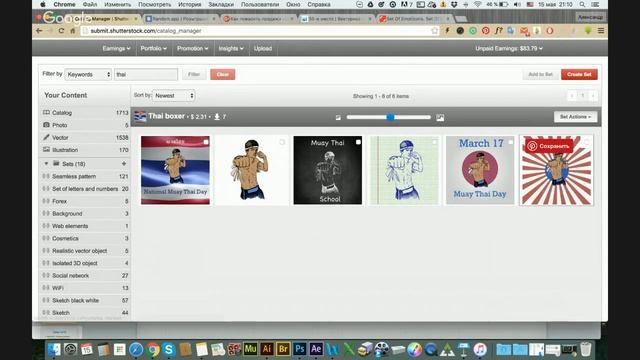Check the National Muay Thai Day flag image

point(206,142)
